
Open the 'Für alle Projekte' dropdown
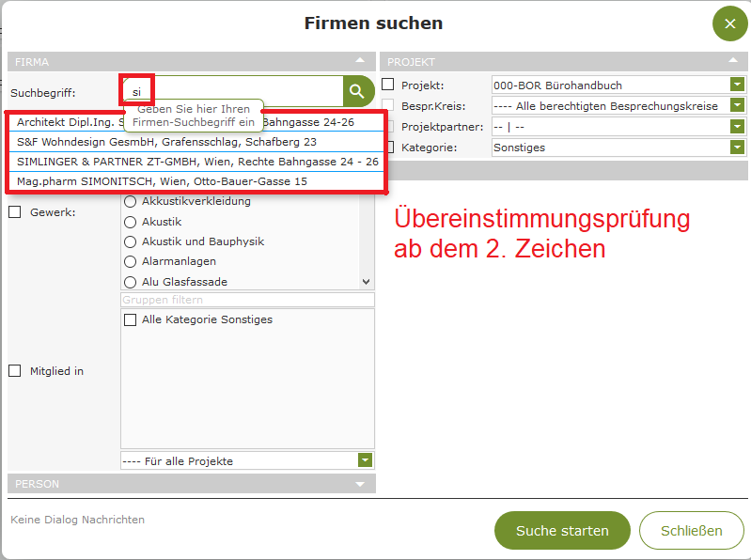click(x=366, y=460)
